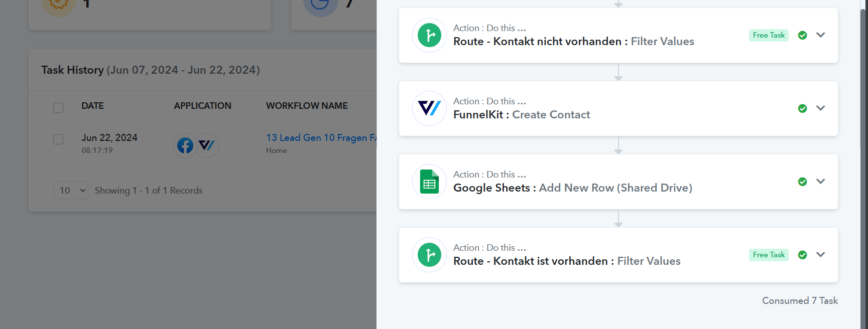Expand the FunnelKit Create Contact step

tap(821, 108)
